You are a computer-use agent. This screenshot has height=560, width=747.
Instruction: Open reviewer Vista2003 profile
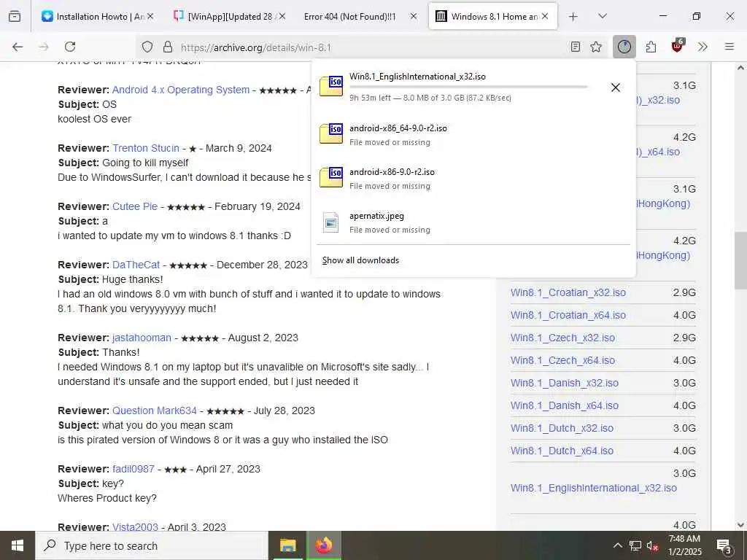click(x=135, y=526)
